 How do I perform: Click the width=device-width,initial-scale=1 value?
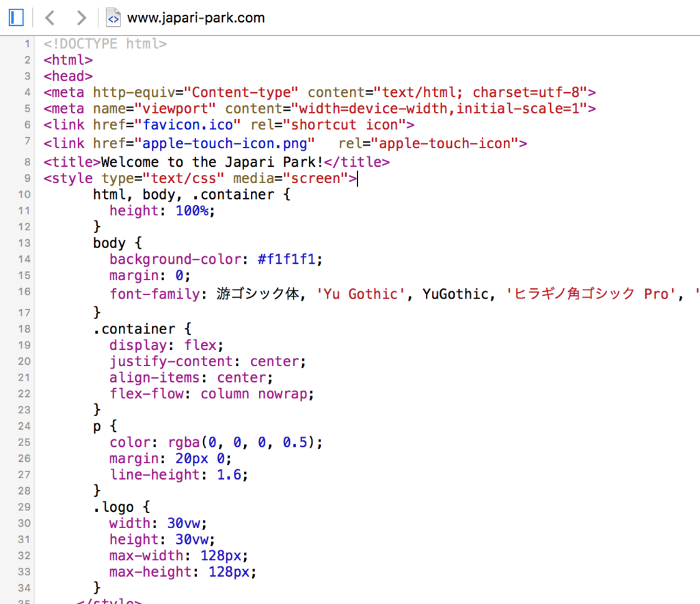click(x=439, y=109)
